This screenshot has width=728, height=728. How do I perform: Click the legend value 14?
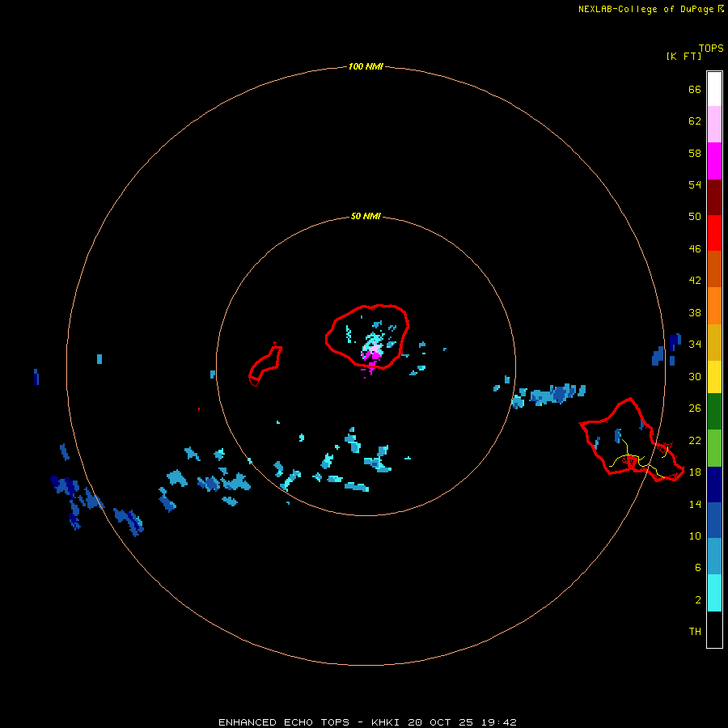click(695, 504)
